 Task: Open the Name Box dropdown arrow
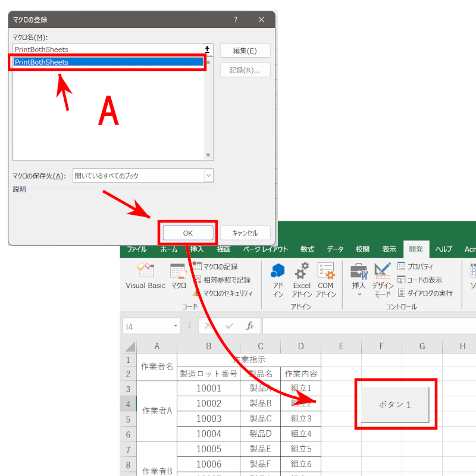coord(176,326)
